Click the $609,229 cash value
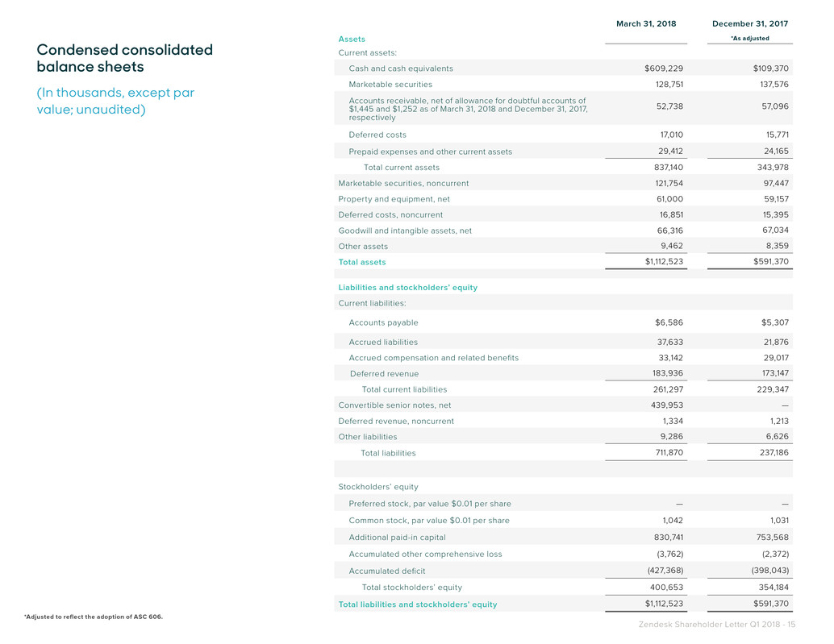Image resolution: width=834 pixels, height=644 pixels. [663, 69]
